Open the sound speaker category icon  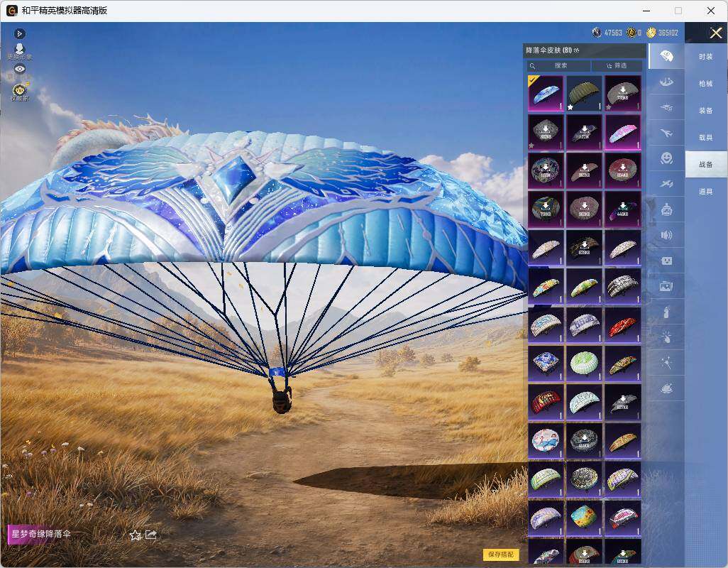[x=666, y=236]
